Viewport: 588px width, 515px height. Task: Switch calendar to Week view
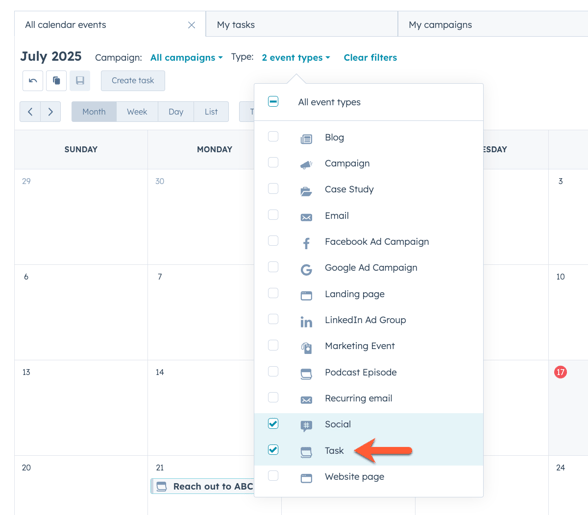[137, 112]
